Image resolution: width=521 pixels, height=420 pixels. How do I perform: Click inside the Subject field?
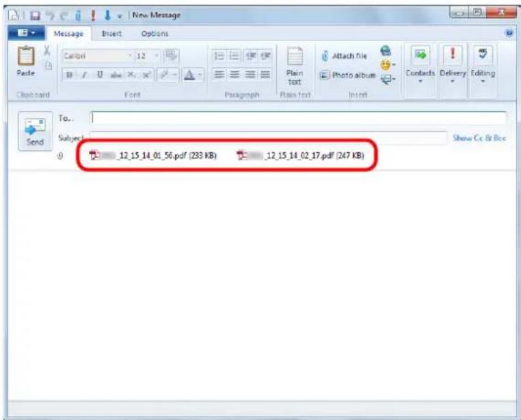(268, 138)
